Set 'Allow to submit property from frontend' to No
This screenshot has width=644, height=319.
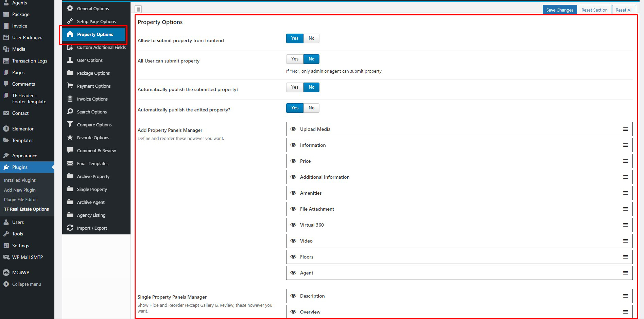click(x=311, y=38)
